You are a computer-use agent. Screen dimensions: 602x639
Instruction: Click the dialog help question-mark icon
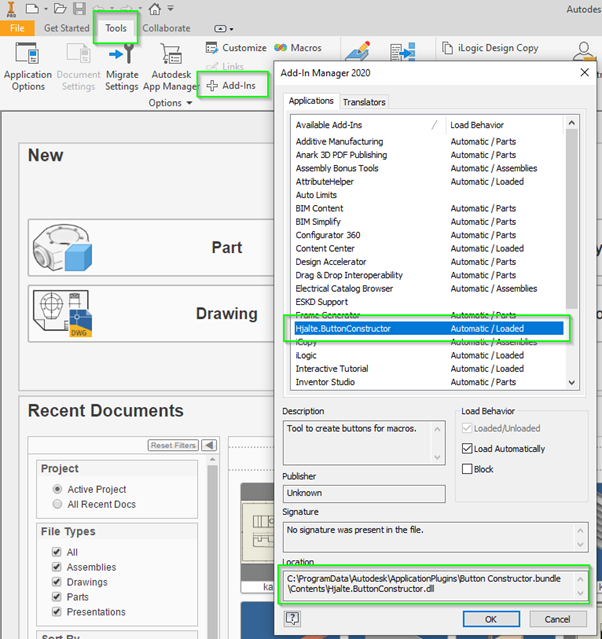pyautogui.click(x=293, y=619)
